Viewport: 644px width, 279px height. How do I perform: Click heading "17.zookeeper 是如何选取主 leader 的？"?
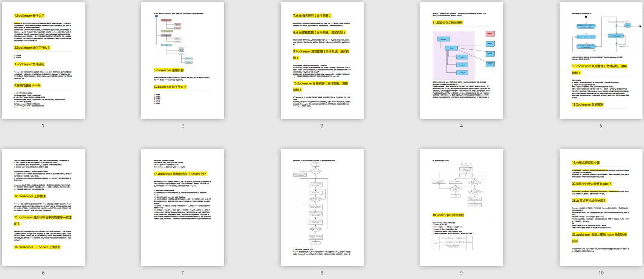click(180, 174)
